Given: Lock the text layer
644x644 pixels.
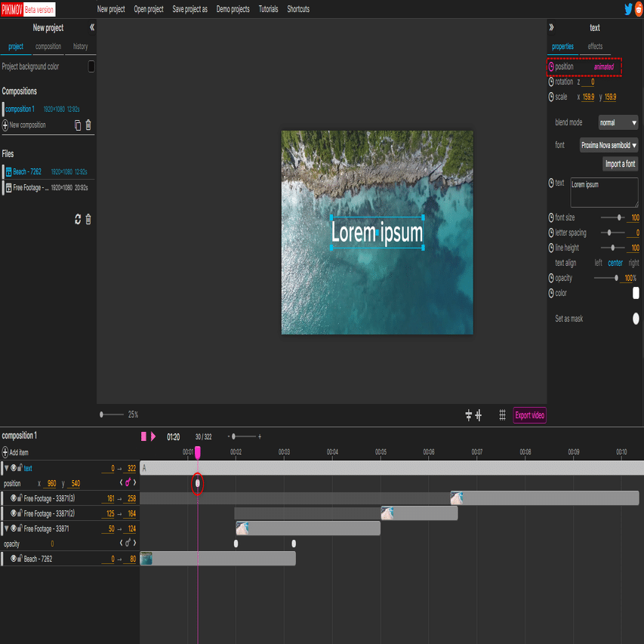Looking at the screenshot, I should click(x=20, y=467).
